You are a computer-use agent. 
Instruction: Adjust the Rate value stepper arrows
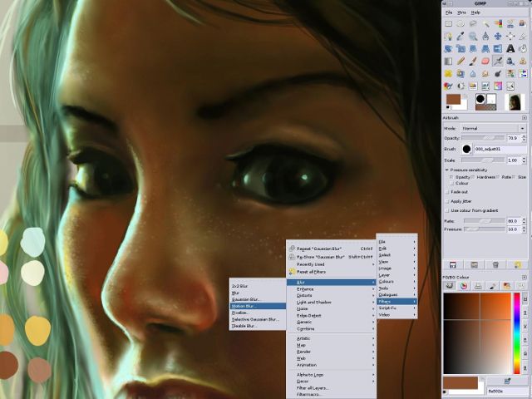point(524,221)
